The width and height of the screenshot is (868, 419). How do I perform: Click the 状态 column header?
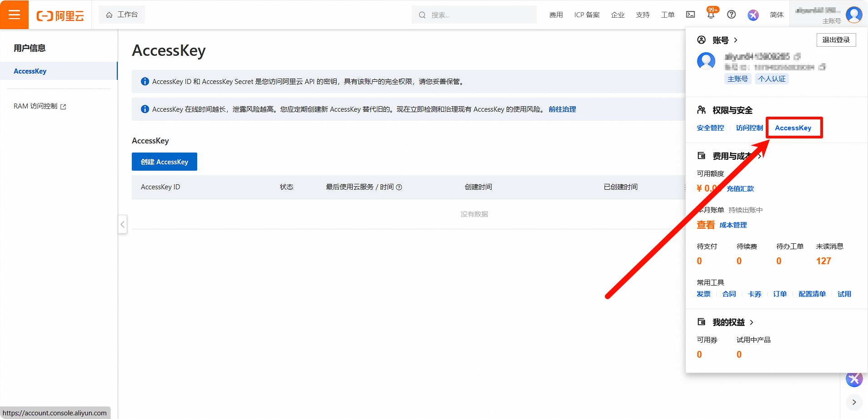[286, 187]
